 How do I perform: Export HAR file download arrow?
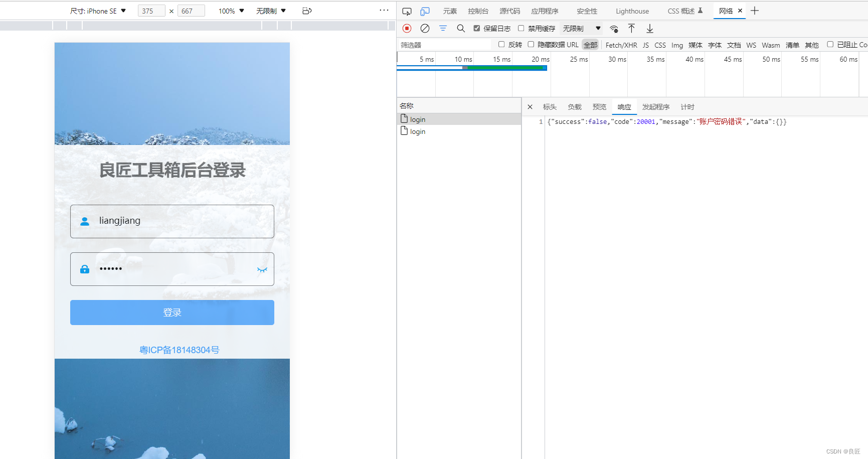(x=649, y=29)
